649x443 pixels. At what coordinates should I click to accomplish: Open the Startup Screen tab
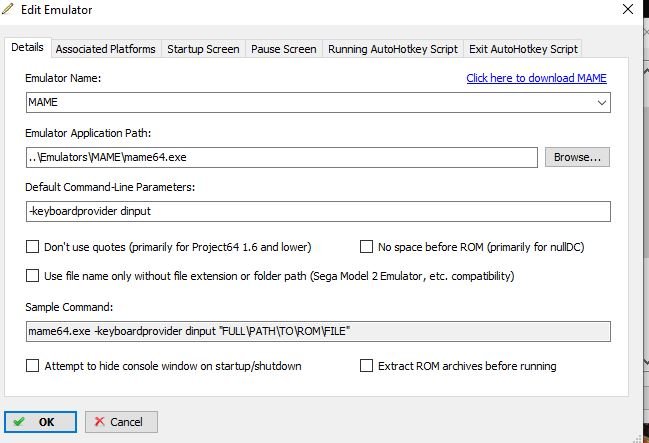203,49
